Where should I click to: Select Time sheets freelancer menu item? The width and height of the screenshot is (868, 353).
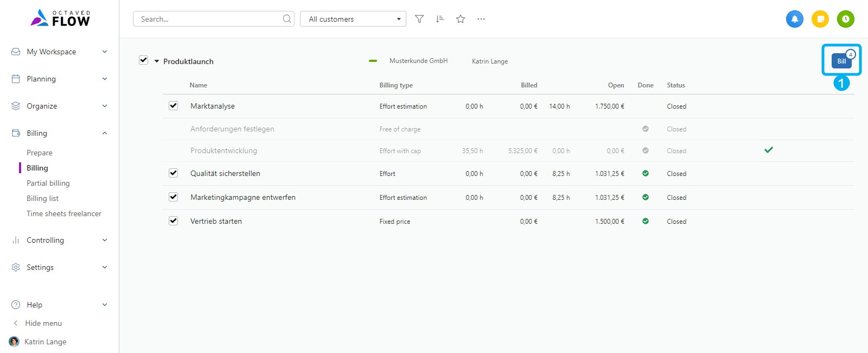pos(64,213)
